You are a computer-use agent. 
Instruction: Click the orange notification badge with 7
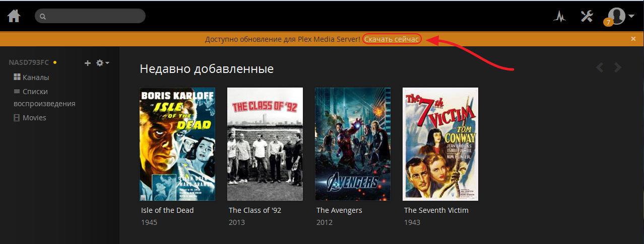[608, 22]
